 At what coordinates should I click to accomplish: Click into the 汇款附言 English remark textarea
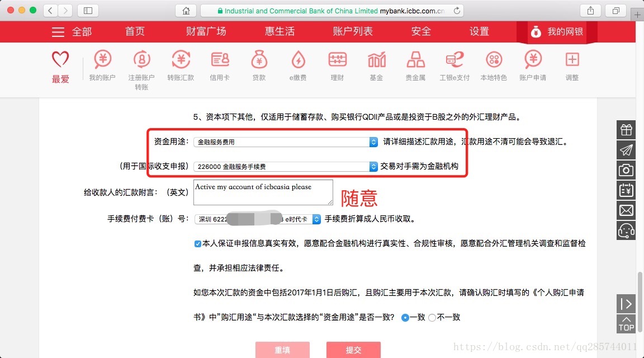coord(263,192)
